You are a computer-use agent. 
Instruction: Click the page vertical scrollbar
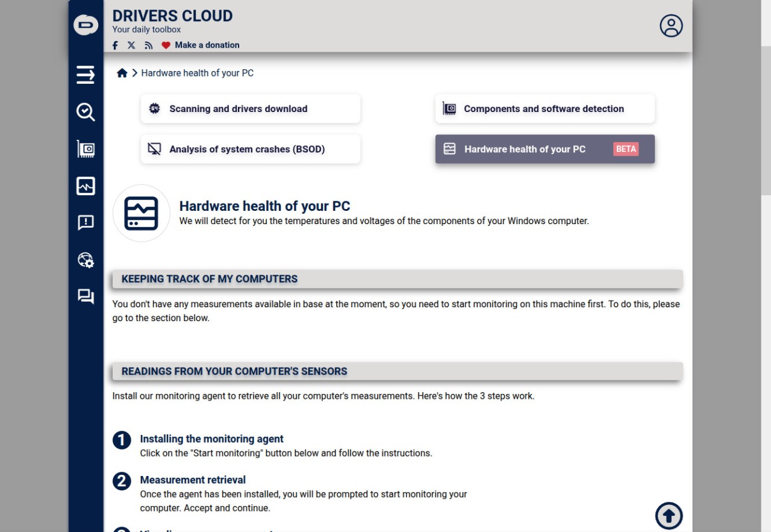pyautogui.click(x=766, y=120)
